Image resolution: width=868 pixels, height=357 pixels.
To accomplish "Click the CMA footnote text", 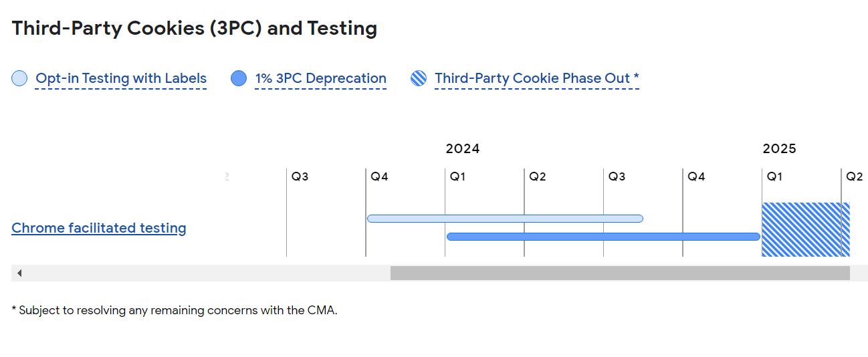I will coord(175,310).
